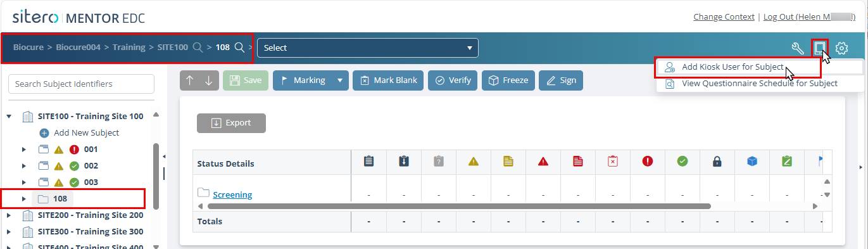Select Add New Subject in the tree
The width and height of the screenshot is (868, 249).
(87, 133)
